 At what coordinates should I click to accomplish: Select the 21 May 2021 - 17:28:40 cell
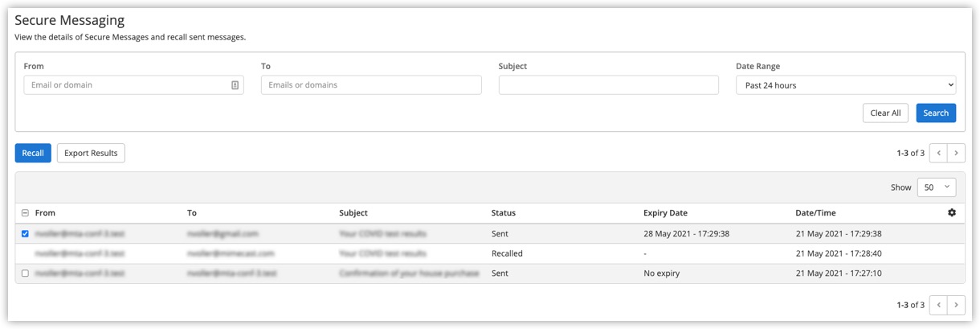pyautogui.click(x=839, y=253)
